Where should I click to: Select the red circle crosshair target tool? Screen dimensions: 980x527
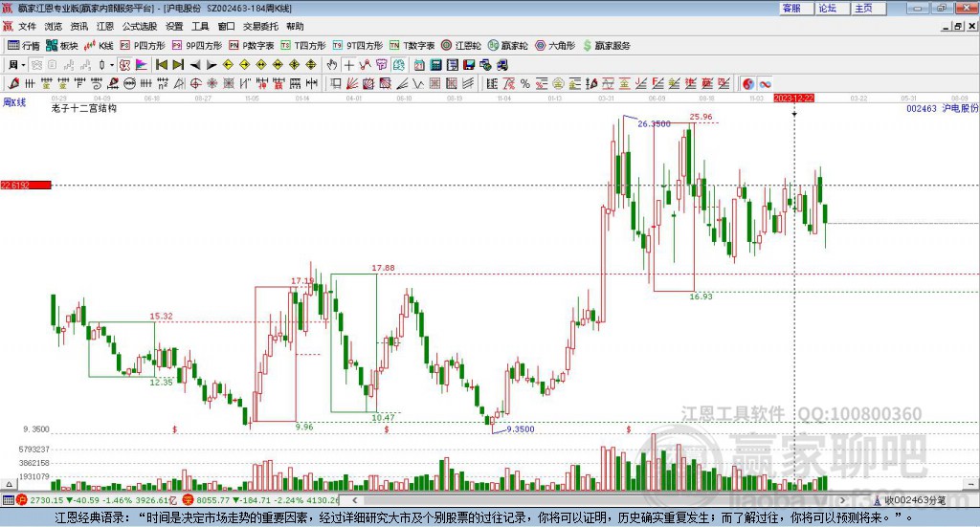click(x=195, y=83)
